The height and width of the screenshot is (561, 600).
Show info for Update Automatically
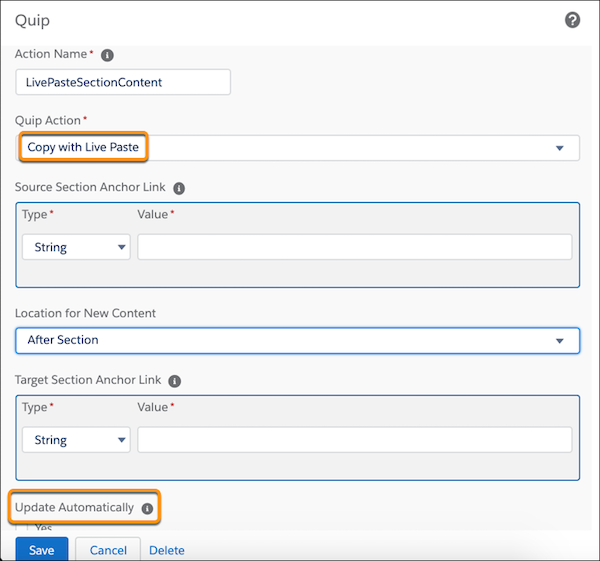point(147,509)
